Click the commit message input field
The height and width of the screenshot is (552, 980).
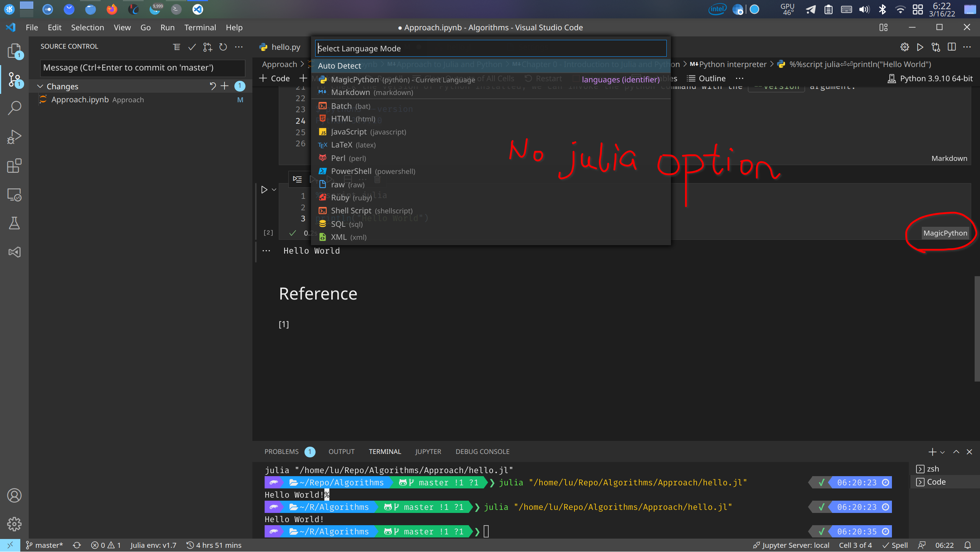(142, 68)
